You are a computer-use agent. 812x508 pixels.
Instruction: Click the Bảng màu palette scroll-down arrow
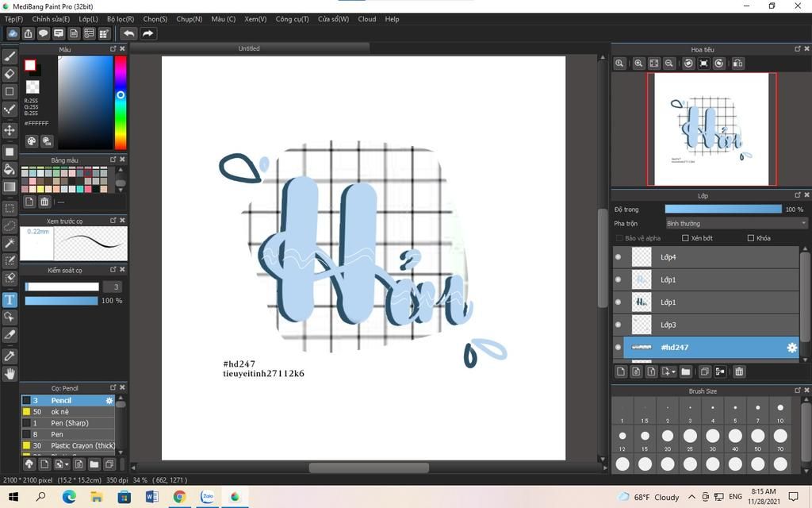point(121,190)
